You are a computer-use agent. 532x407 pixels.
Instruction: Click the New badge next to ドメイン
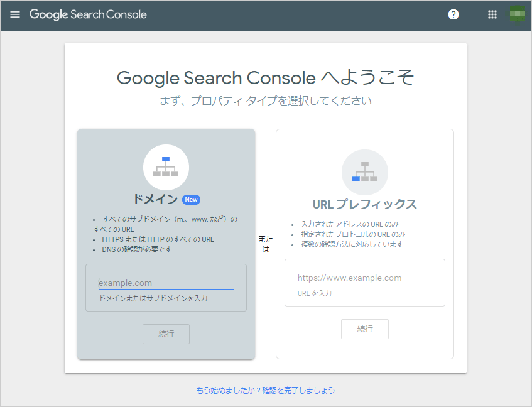click(x=191, y=199)
